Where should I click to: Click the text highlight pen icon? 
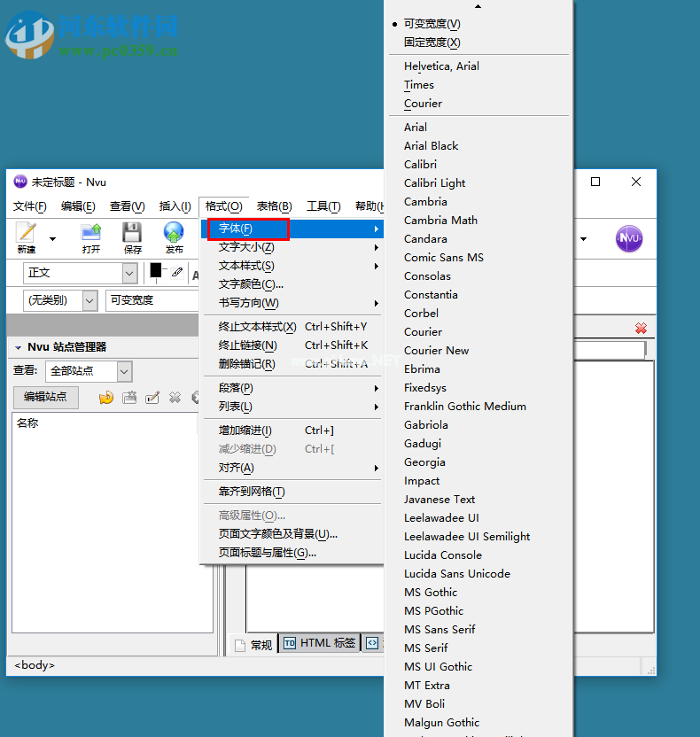pos(176,272)
